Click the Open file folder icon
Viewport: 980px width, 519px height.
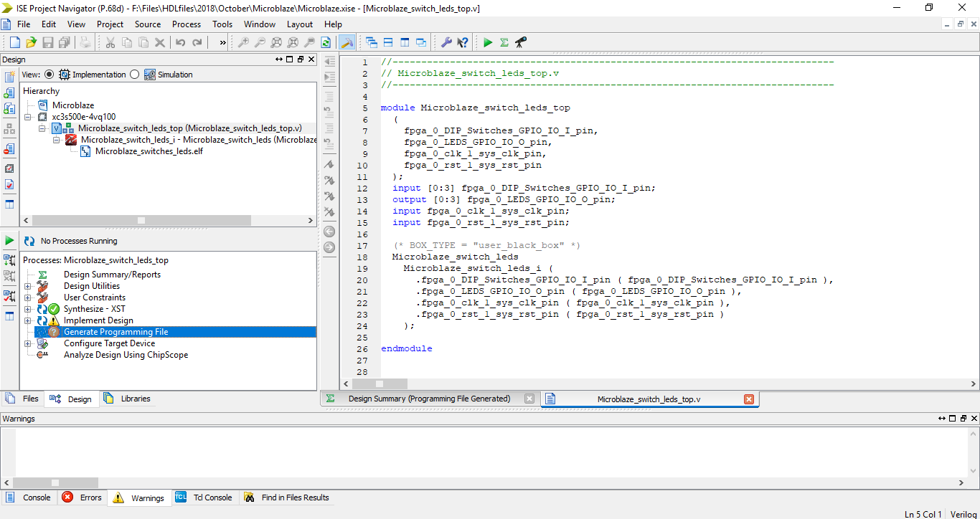click(31, 42)
